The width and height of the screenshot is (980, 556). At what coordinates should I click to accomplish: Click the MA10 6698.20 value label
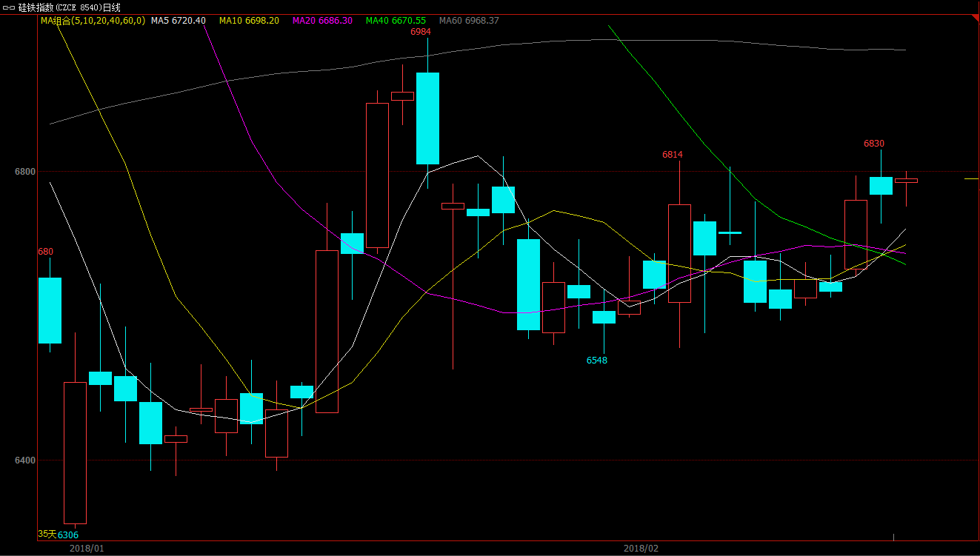(x=249, y=21)
